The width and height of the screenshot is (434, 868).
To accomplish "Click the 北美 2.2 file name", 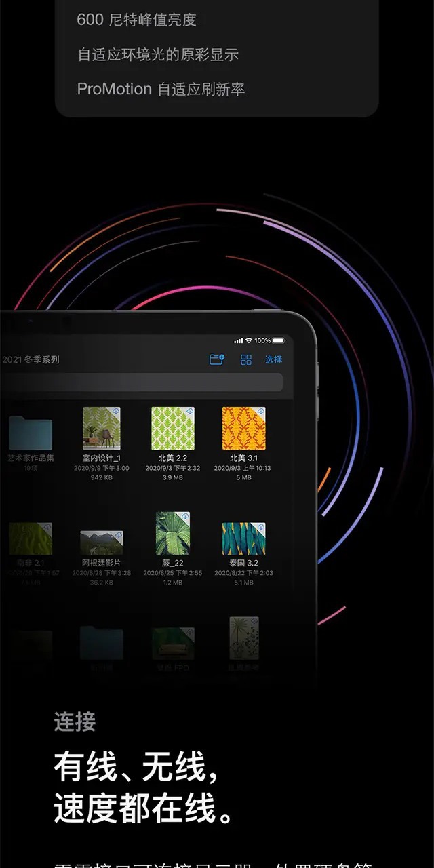I will [x=172, y=458].
